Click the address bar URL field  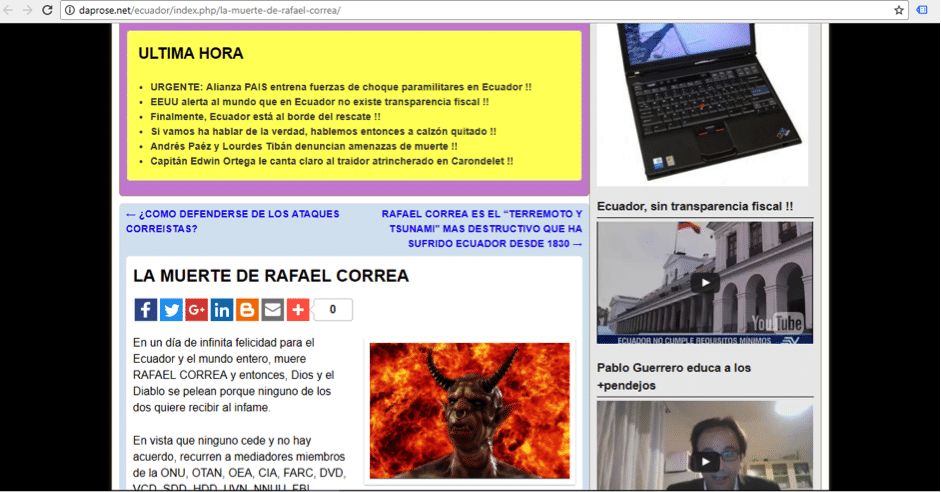[x=400, y=10]
